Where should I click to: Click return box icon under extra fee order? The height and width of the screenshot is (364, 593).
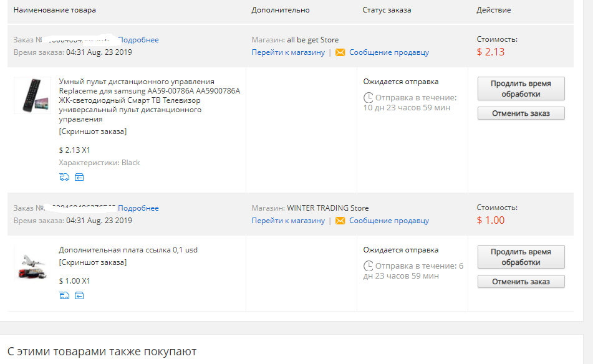click(x=79, y=295)
